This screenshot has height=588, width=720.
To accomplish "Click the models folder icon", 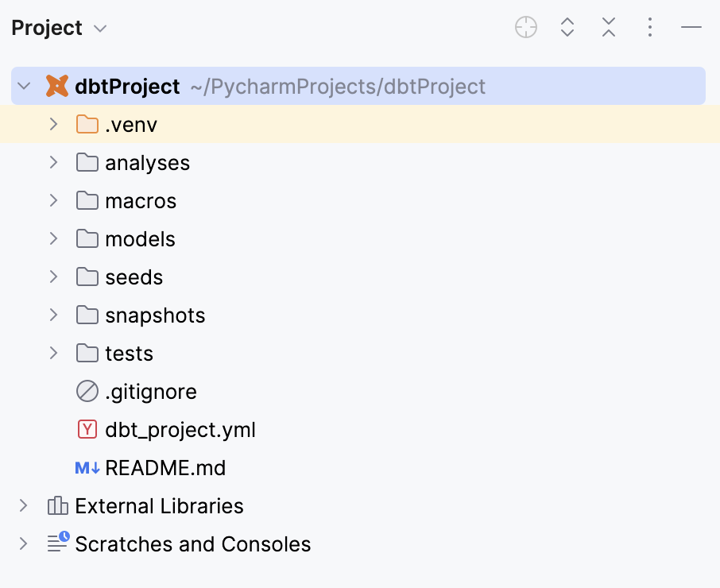I will pyautogui.click(x=87, y=238).
